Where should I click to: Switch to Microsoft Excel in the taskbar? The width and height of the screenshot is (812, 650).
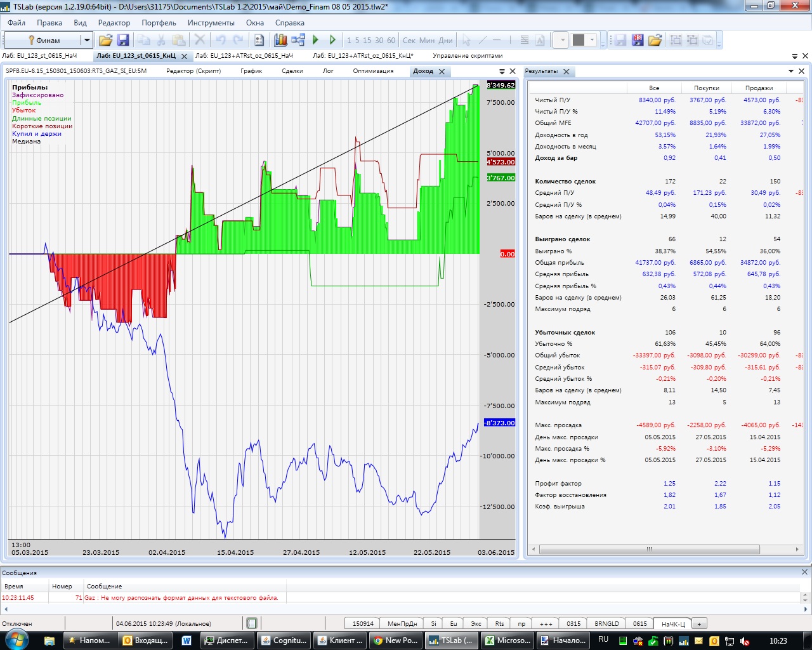pos(507,640)
